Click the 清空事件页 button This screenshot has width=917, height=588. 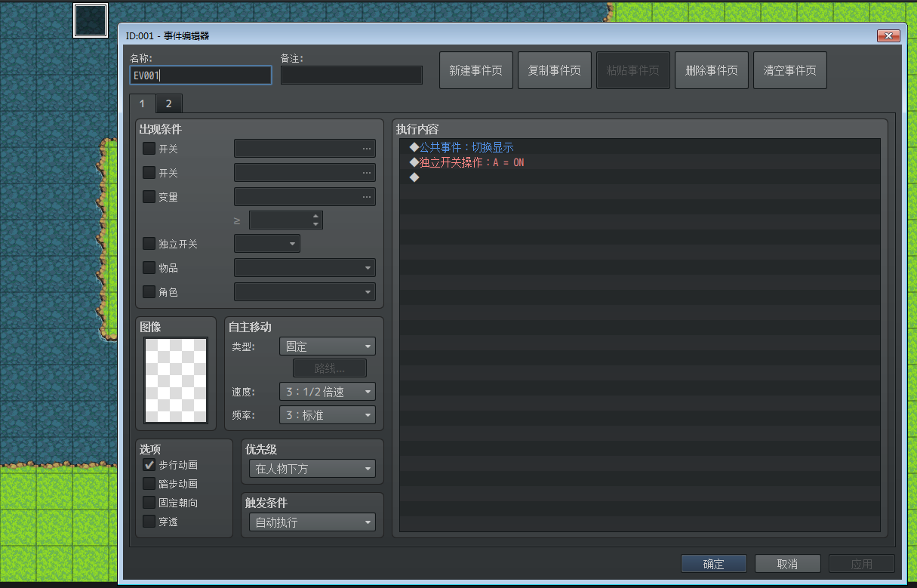click(x=790, y=70)
